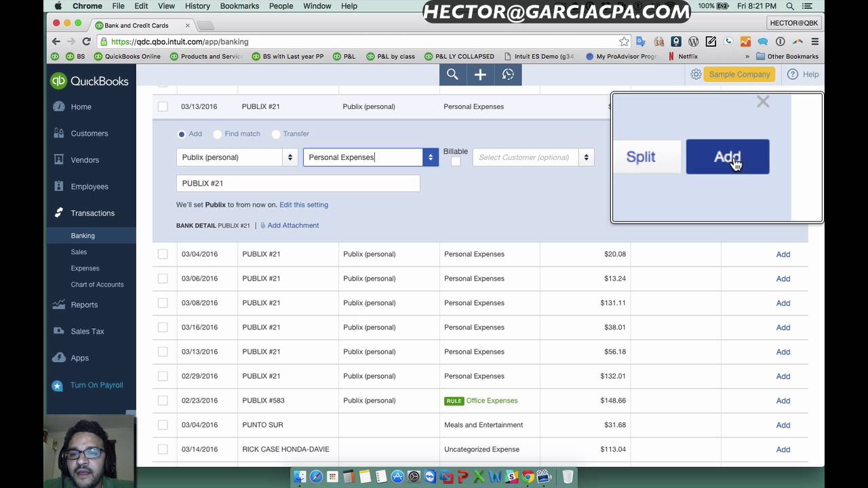Screen dimensions: 868x488
Task: Open Vendors in the sidebar
Action: (85, 160)
